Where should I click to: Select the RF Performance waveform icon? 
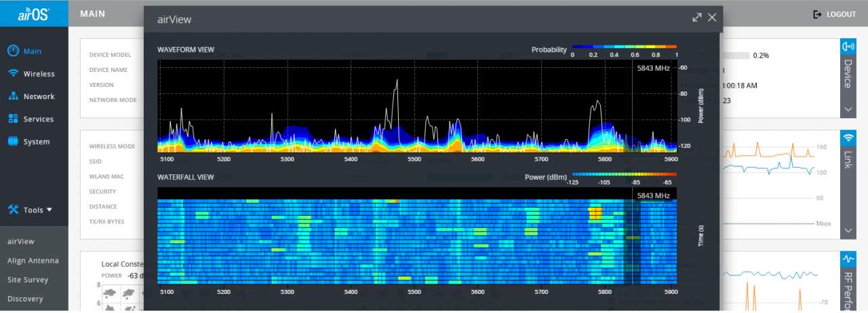pos(848,259)
